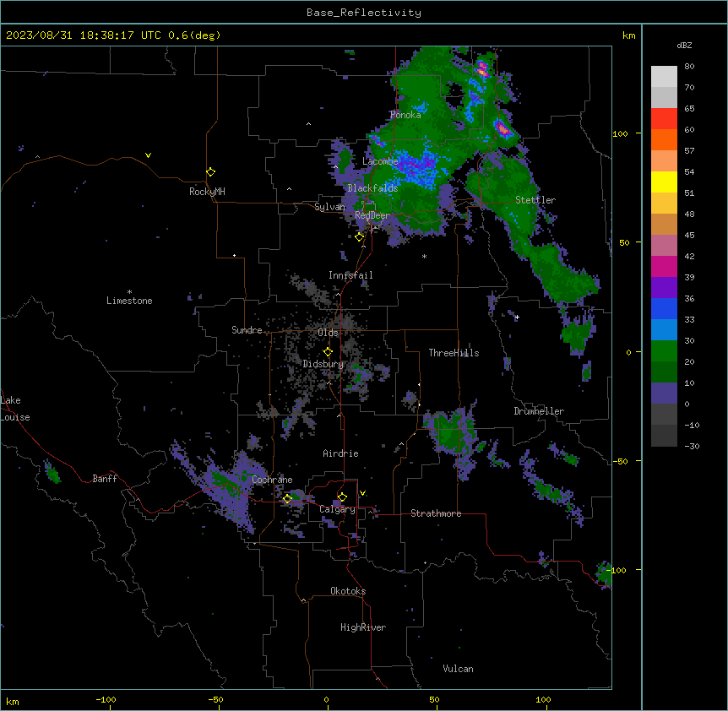Click the Base_Reflectivity title text
Viewport: 728px width, 711px height.
[x=364, y=13]
